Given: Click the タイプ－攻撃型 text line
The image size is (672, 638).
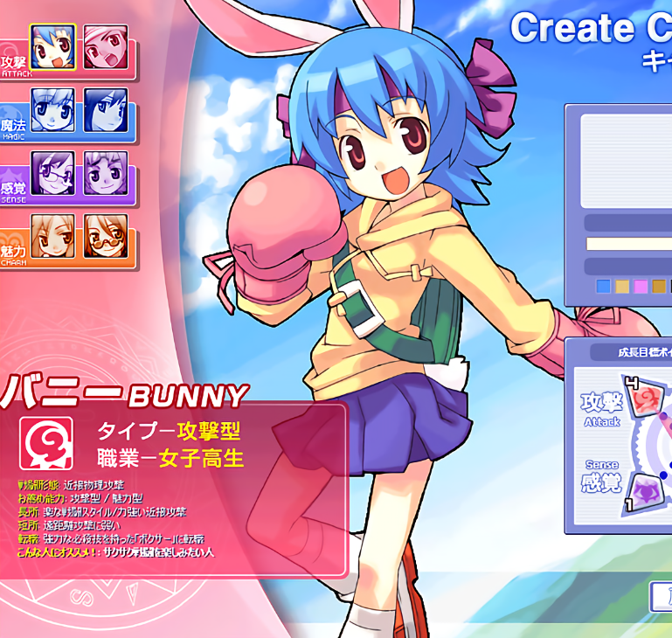Looking at the screenshot, I should click(x=169, y=431).
